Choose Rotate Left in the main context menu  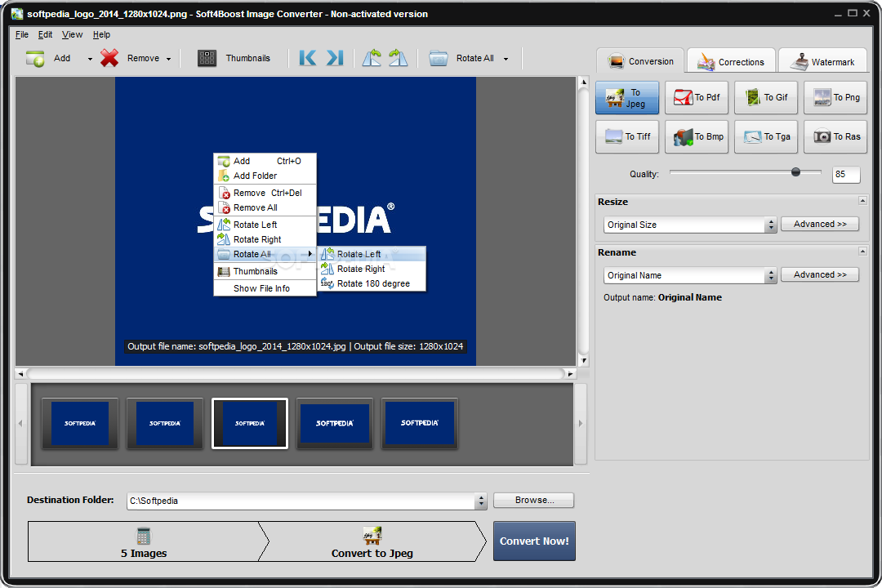click(265, 225)
